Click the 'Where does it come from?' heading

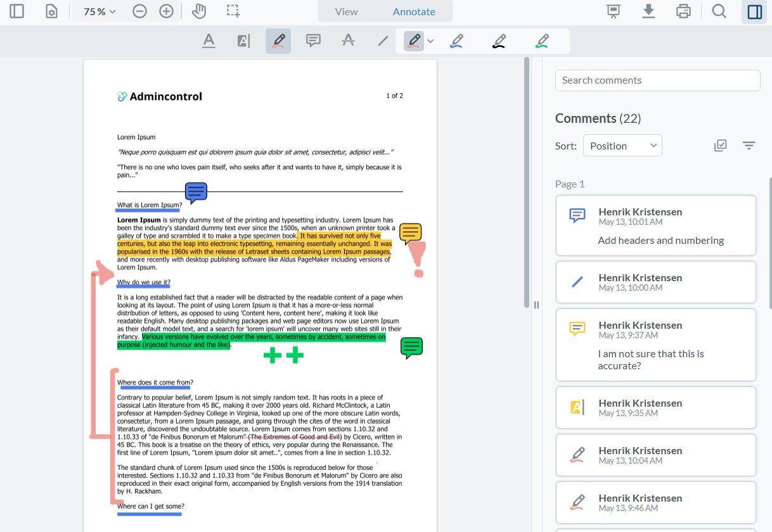coord(155,383)
